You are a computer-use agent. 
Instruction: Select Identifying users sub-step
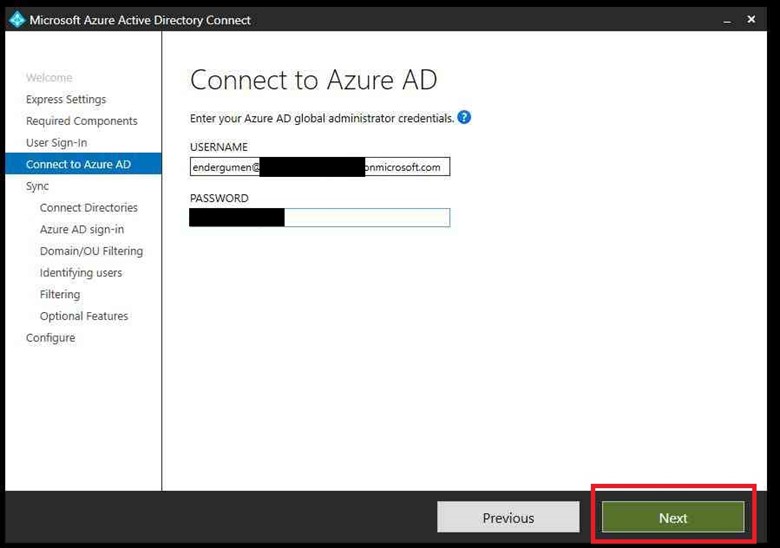click(x=81, y=273)
